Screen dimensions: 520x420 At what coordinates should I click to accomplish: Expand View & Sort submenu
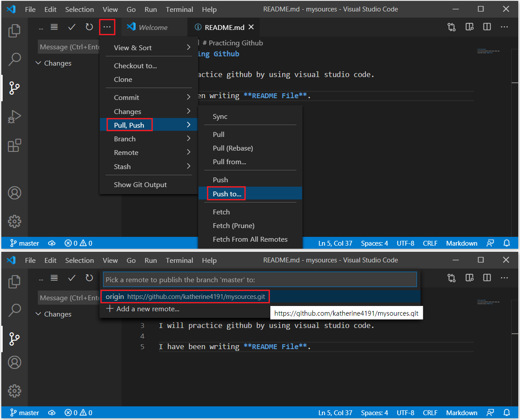click(148, 48)
